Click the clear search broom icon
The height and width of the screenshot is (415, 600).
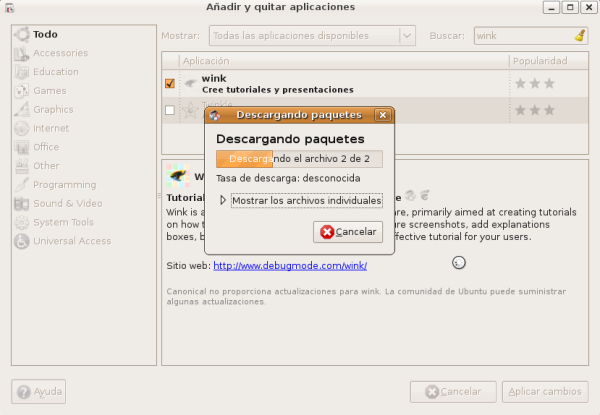pyautogui.click(x=580, y=36)
